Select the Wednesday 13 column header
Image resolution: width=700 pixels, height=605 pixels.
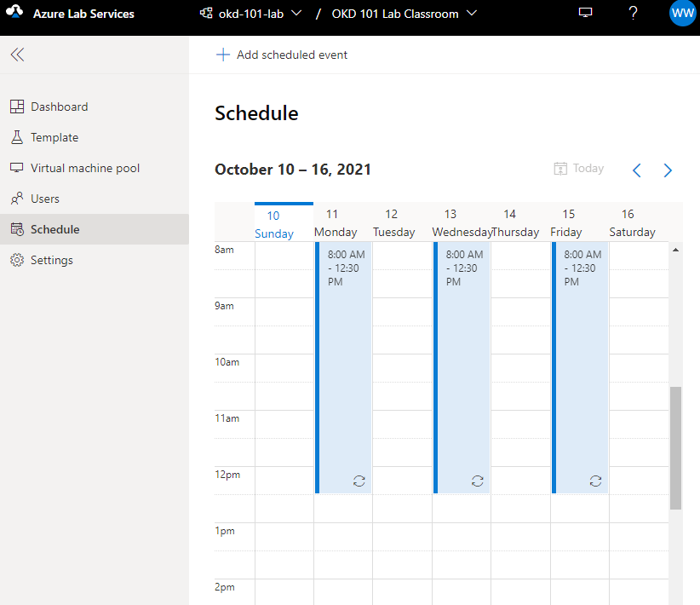pos(462,223)
